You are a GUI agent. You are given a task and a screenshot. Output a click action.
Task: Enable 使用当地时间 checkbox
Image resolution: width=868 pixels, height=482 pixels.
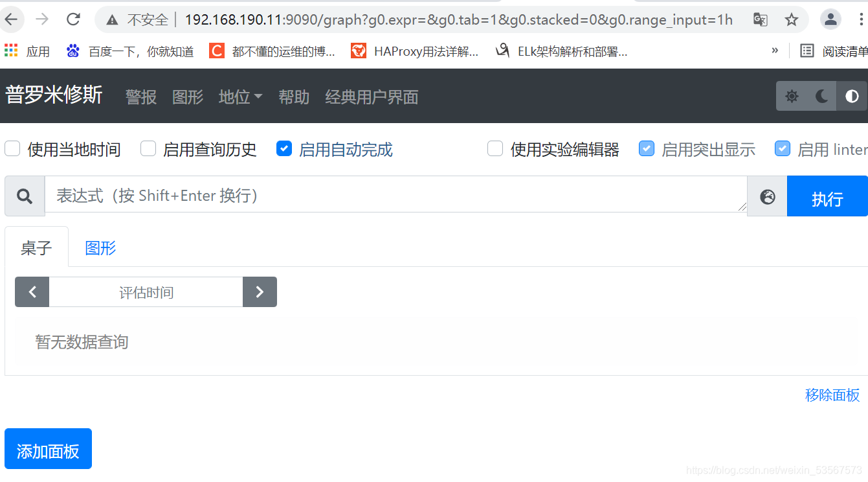click(12, 148)
